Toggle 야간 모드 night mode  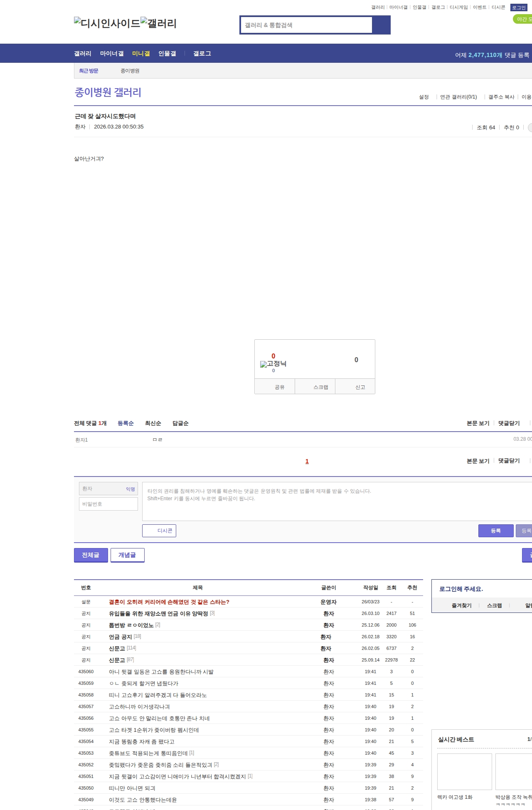pos(523,19)
